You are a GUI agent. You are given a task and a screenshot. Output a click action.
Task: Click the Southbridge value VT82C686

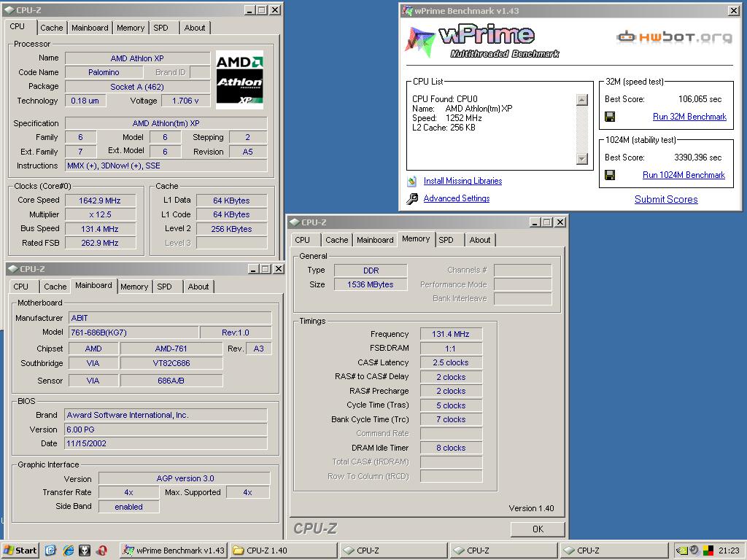click(x=171, y=363)
